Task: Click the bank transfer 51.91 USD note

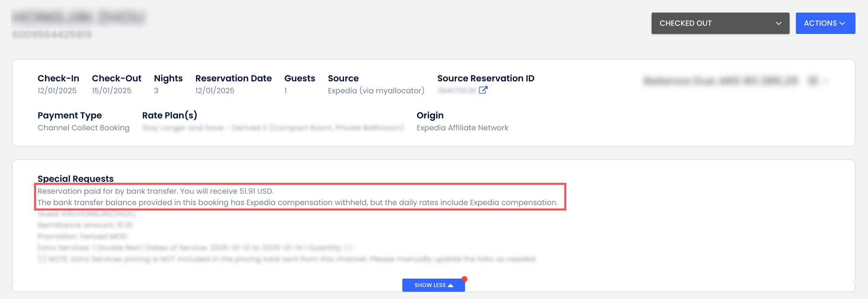Action: tap(156, 191)
